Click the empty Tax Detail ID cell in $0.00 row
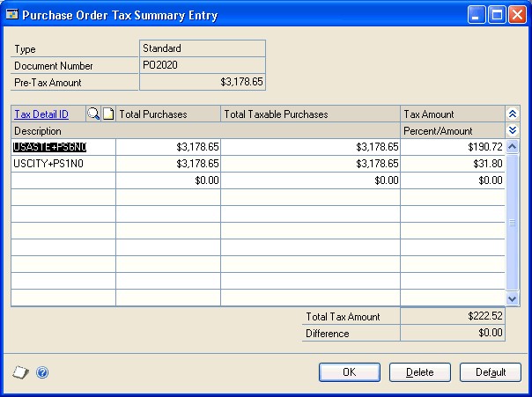Screen dimensions: 532x397 point(63,180)
